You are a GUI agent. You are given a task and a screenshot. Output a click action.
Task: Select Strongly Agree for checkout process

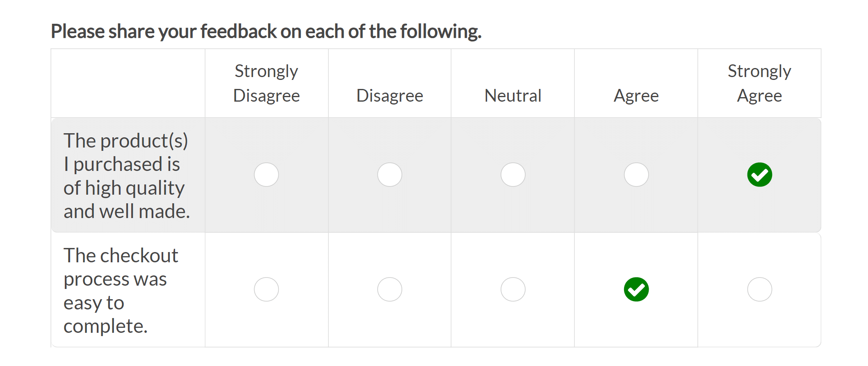point(759,289)
